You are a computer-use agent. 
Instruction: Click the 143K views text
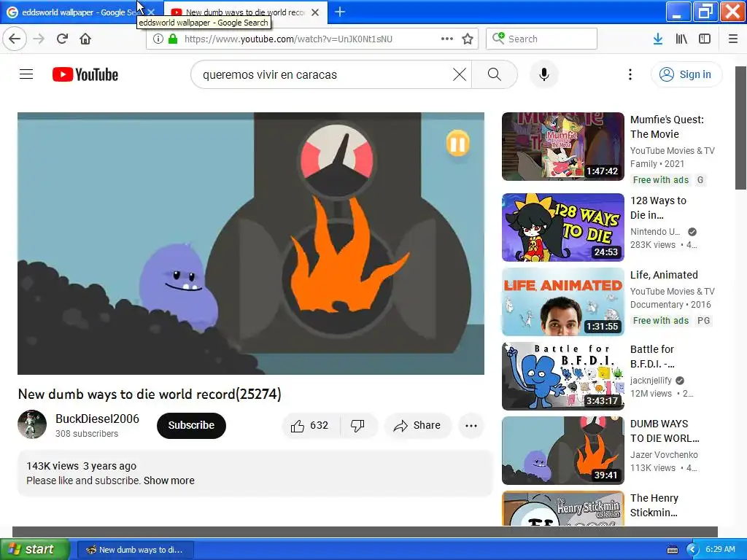(53, 466)
